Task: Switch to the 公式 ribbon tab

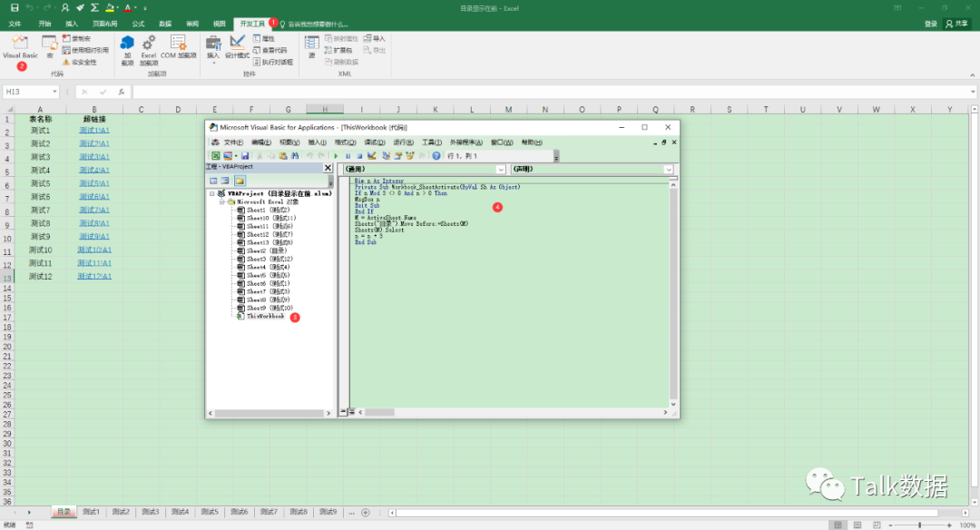Action: 138,24
